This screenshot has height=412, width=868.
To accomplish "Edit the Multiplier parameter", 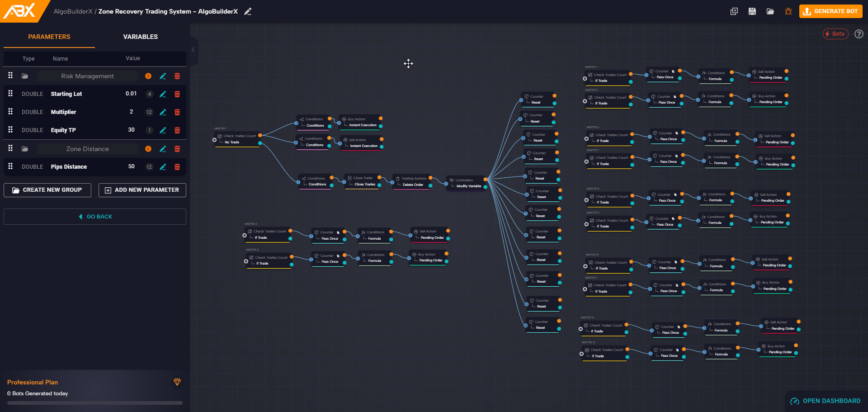I will (163, 112).
